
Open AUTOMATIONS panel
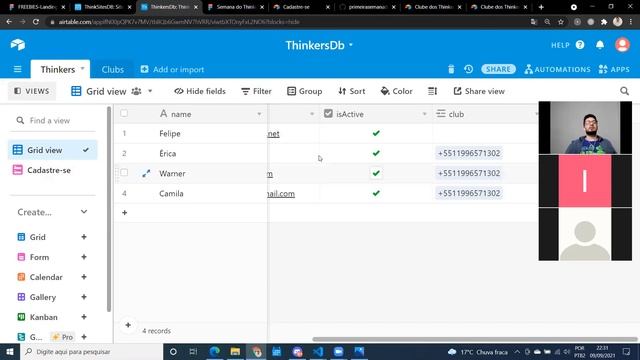(x=558, y=69)
